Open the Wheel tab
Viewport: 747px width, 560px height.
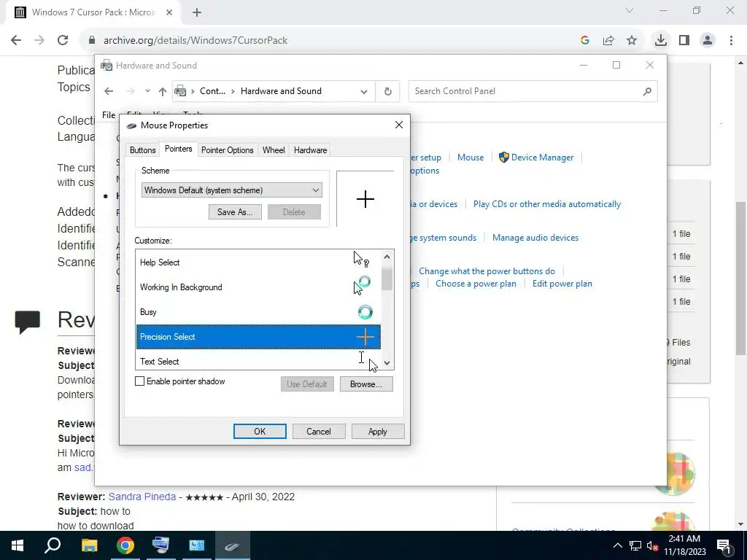274,150
